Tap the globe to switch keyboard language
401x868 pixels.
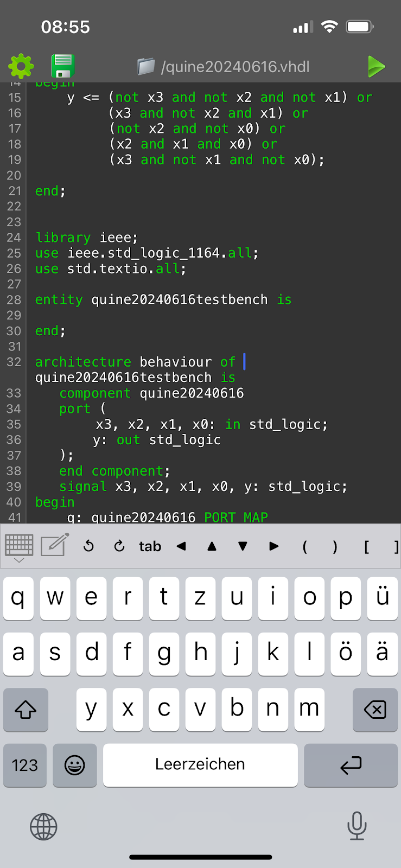coord(43,827)
